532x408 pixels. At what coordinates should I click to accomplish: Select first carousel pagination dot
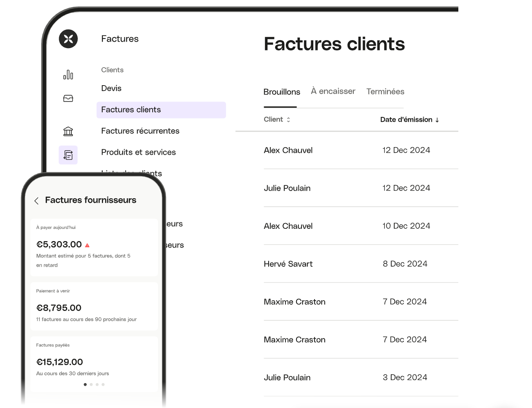pos(85,385)
